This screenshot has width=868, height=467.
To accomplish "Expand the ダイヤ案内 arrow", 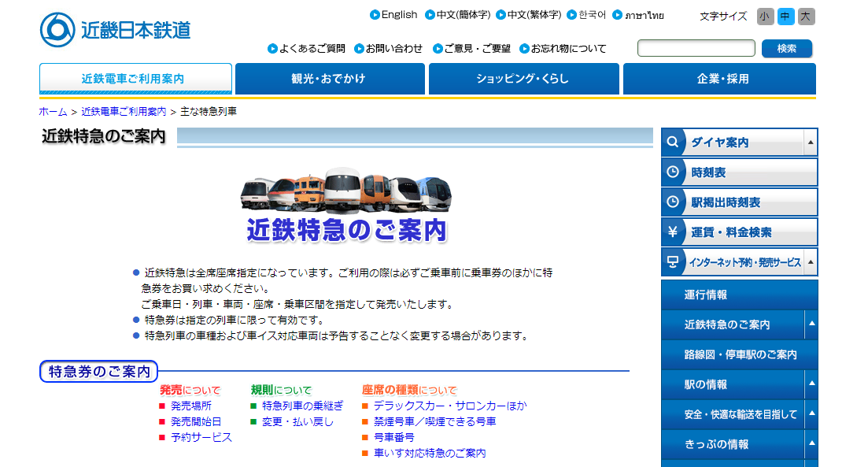I will [811, 143].
